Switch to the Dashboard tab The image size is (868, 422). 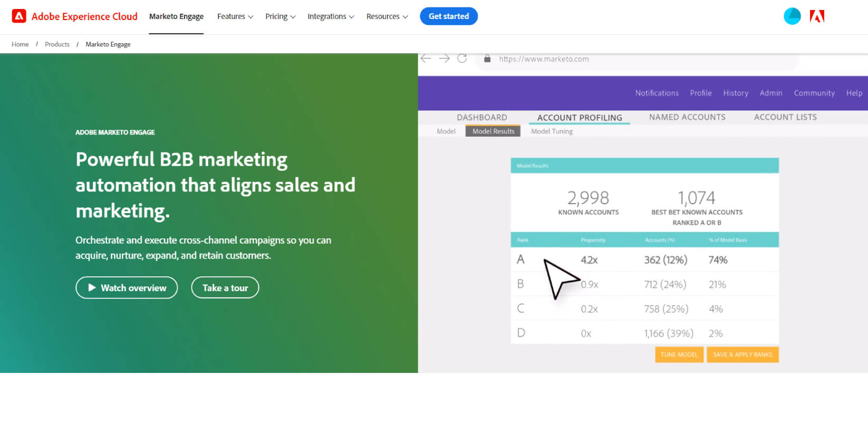click(x=482, y=117)
